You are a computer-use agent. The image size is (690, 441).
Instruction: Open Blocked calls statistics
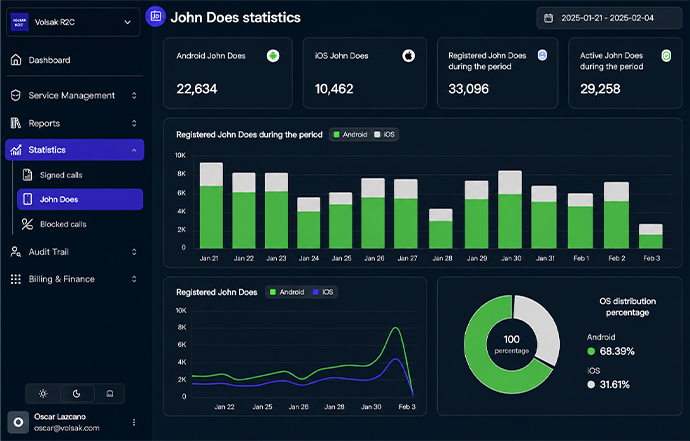pos(63,224)
